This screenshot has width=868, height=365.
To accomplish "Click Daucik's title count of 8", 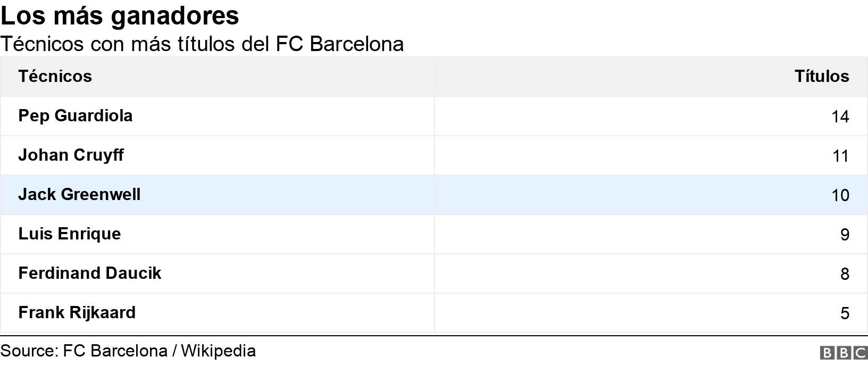I will pyautogui.click(x=845, y=274).
